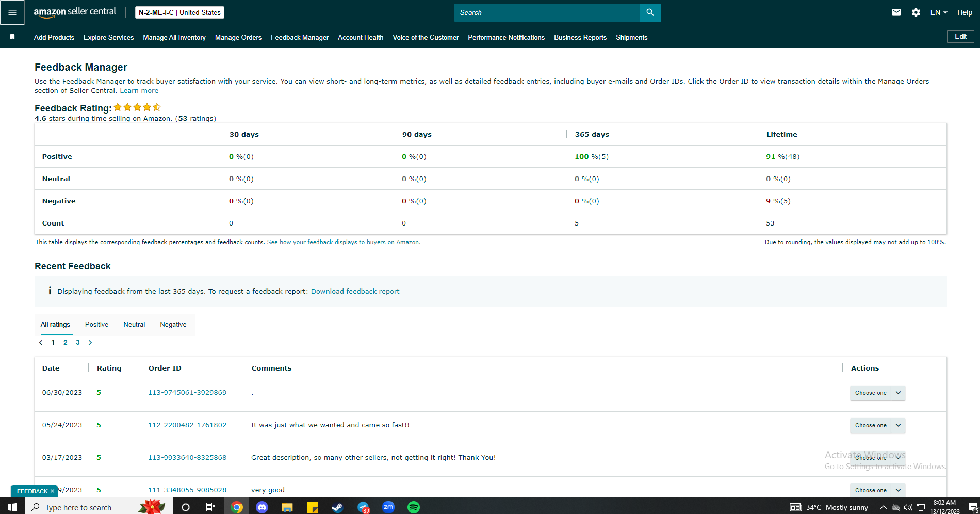The image size is (980, 514).
Task: Show hidden system tray icons
Action: (x=883, y=507)
